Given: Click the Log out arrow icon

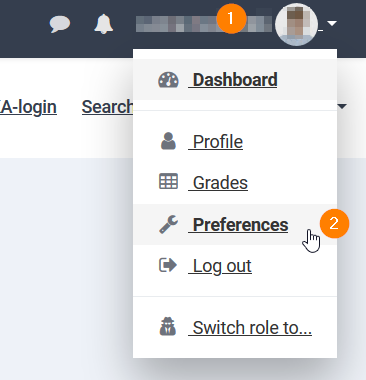Looking at the screenshot, I should pyautogui.click(x=168, y=265).
